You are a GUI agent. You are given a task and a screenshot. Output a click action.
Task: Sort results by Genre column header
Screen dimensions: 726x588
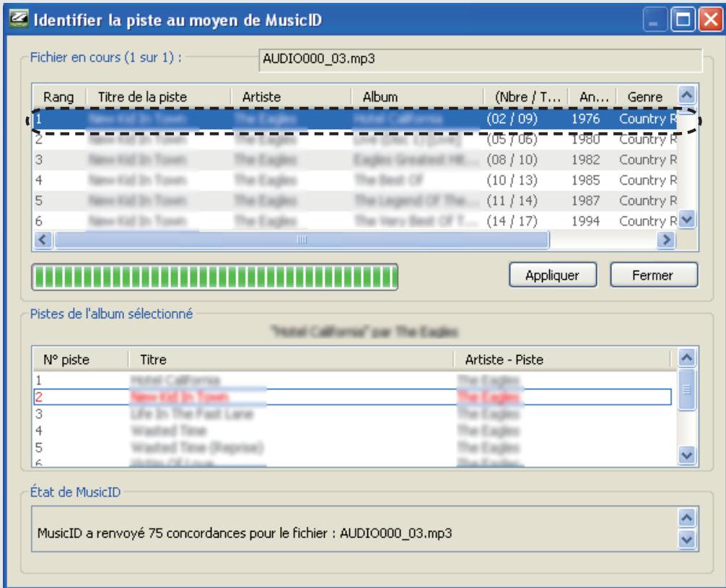click(647, 97)
